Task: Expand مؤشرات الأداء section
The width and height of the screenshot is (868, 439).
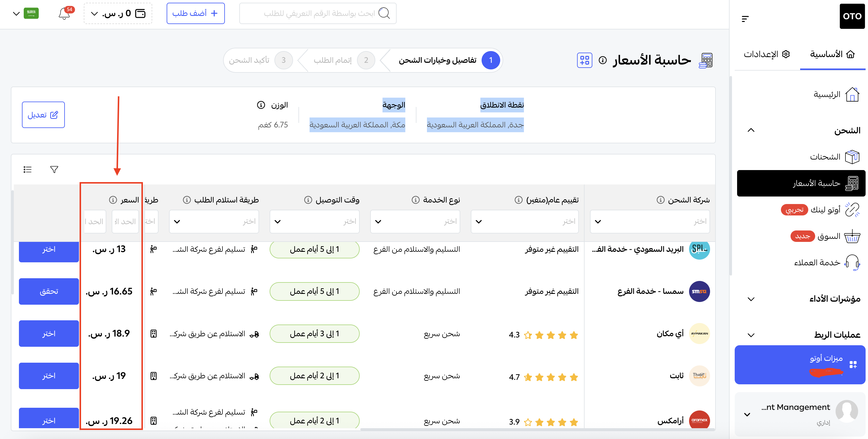Action: [x=751, y=299]
